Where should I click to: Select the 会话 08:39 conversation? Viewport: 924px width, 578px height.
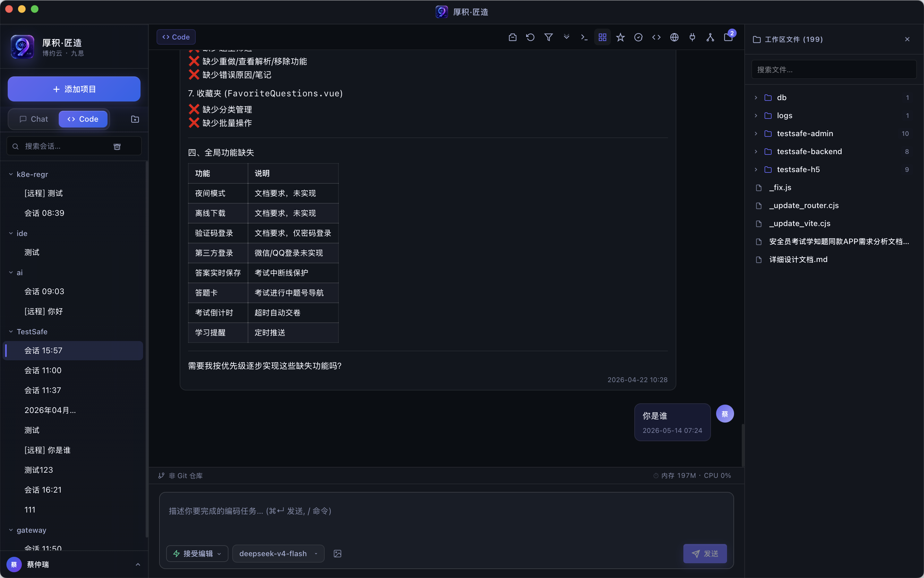(x=73, y=213)
